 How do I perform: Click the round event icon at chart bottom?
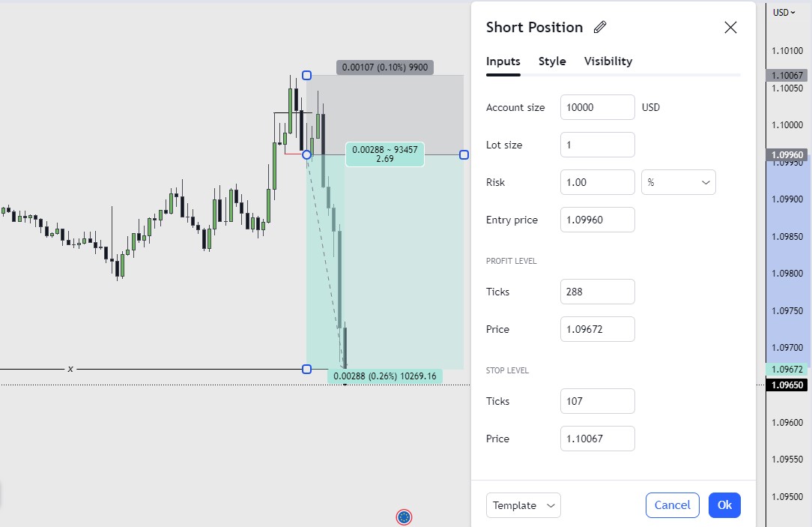click(404, 517)
